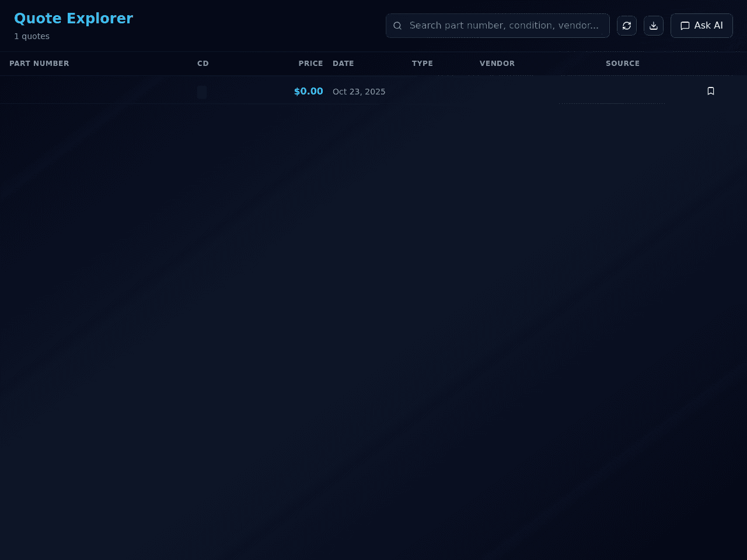The height and width of the screenshot is (560, 747).
Task: Sort by SOURCE column header
Action: [623, 64]
